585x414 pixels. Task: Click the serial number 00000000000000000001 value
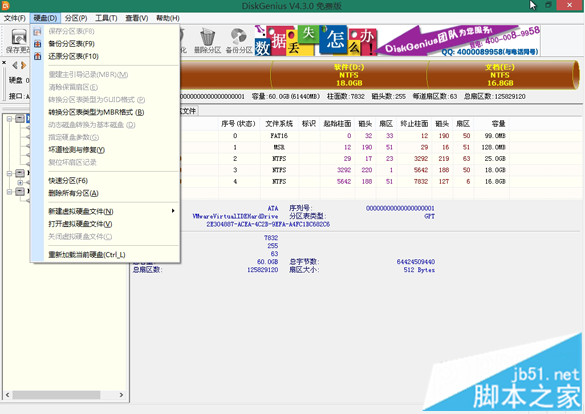click(x=400, y=208)
